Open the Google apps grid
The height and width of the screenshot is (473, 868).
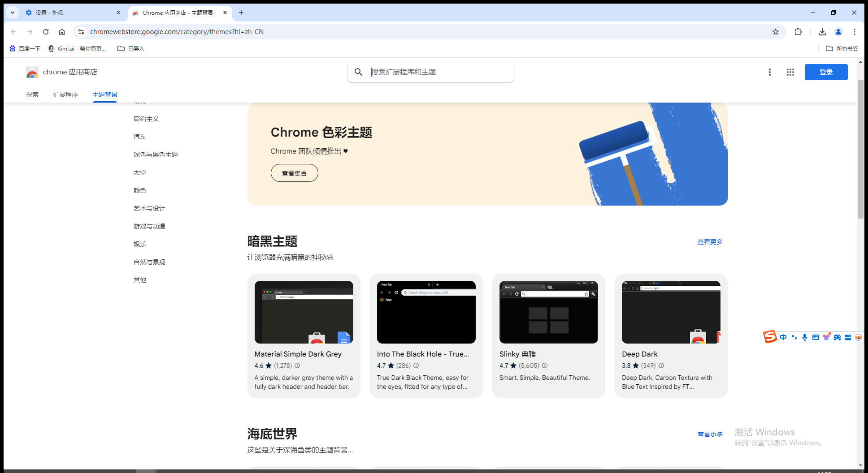point(790,72)
